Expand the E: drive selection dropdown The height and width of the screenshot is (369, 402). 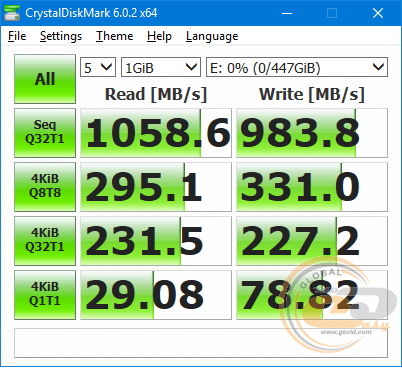point(297,67)
